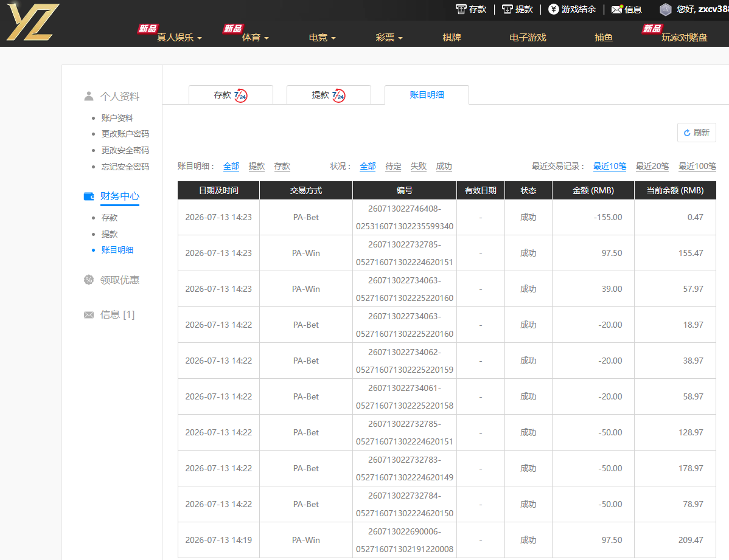Image resolution: width=729 pixels, height=560 pixels.
Task: Click the envelope icon beside 信息 [1]
Action: pyautogui.click(x=89, y=315)
